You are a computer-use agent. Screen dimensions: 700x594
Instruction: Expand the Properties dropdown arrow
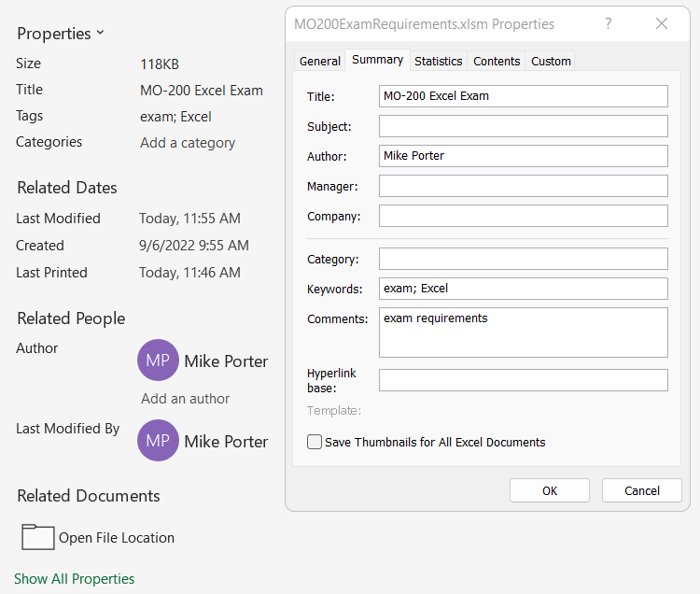click(x=101, y=33)
